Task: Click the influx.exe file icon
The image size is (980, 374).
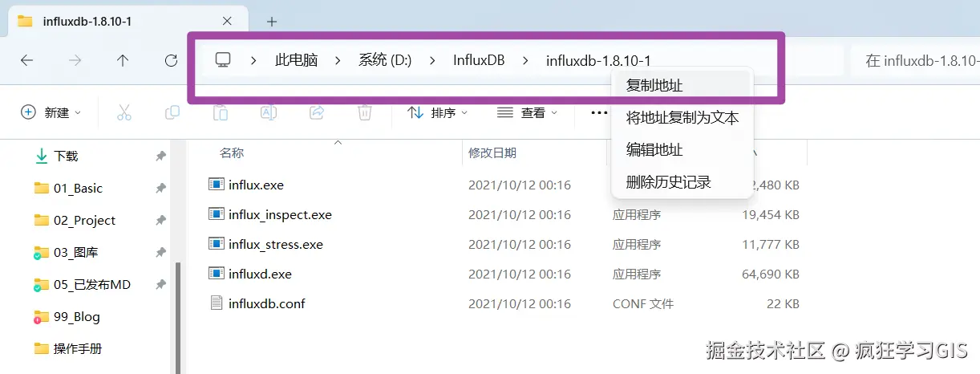Action: 216,185
